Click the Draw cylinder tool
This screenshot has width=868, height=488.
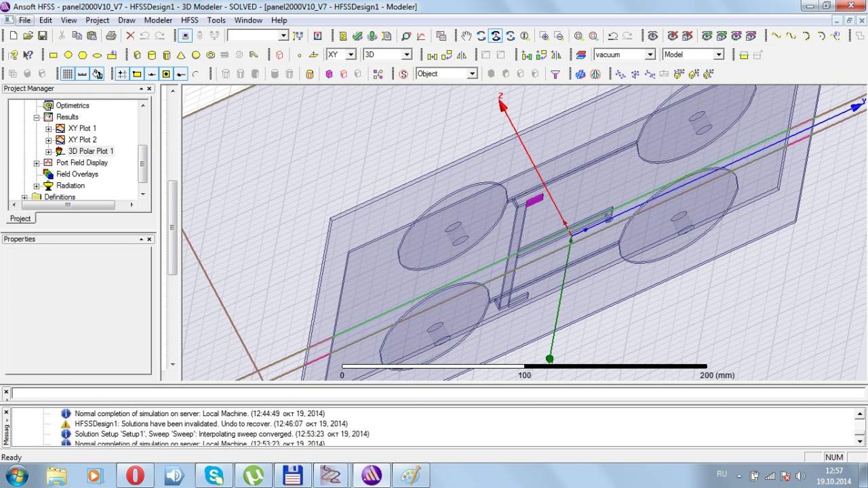pyautogui.click(x=151, y=55)
